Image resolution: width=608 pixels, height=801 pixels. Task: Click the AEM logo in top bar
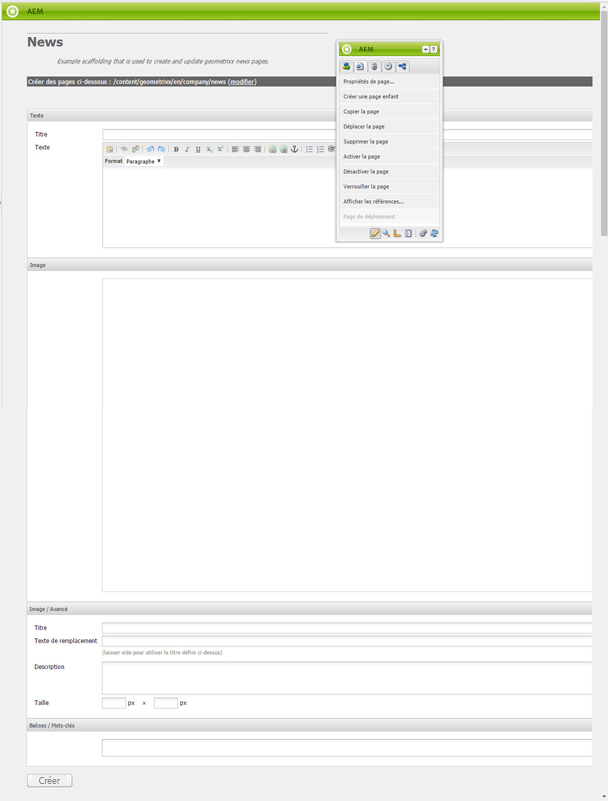(12, 11)
